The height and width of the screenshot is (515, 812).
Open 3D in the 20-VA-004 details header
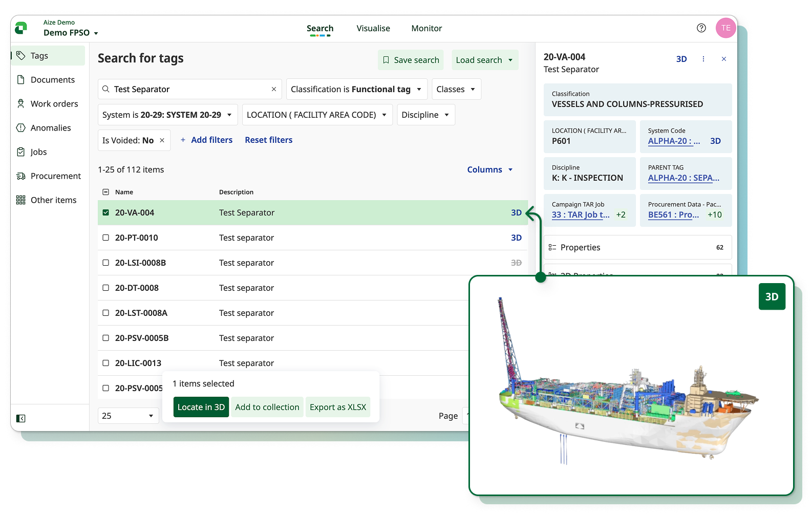(x=681, y=59)
